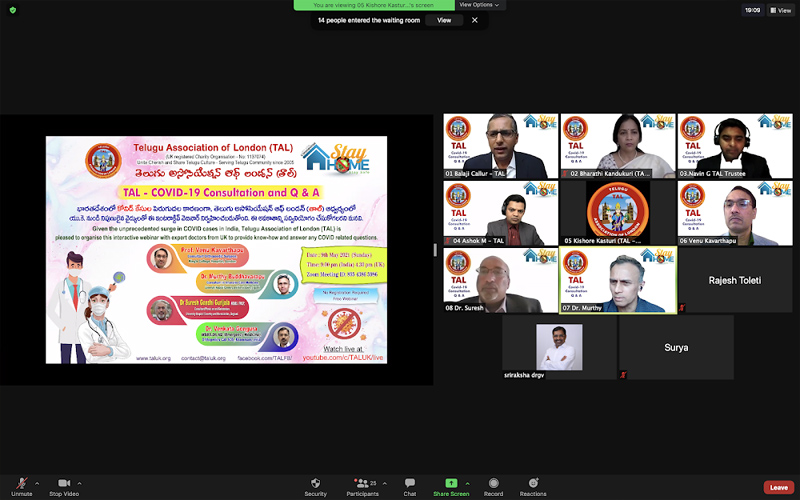Unmute the microphone
This screenshot has height=500, width=800.
coord(21,487)
